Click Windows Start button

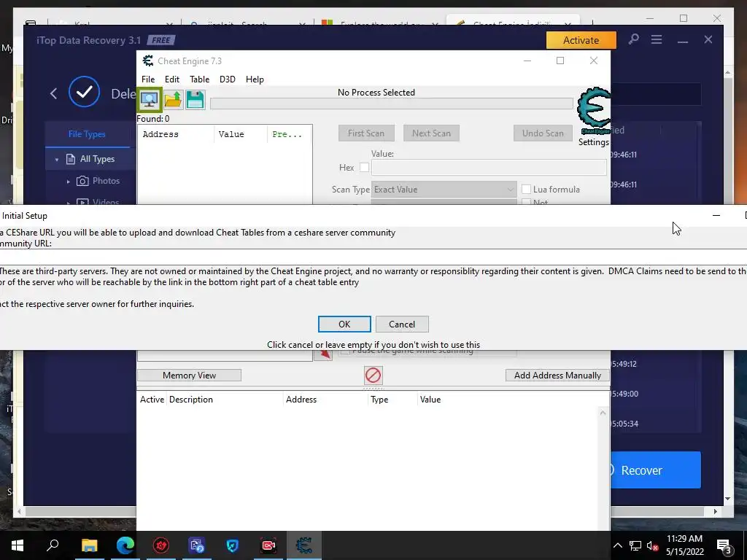[18, 545]
